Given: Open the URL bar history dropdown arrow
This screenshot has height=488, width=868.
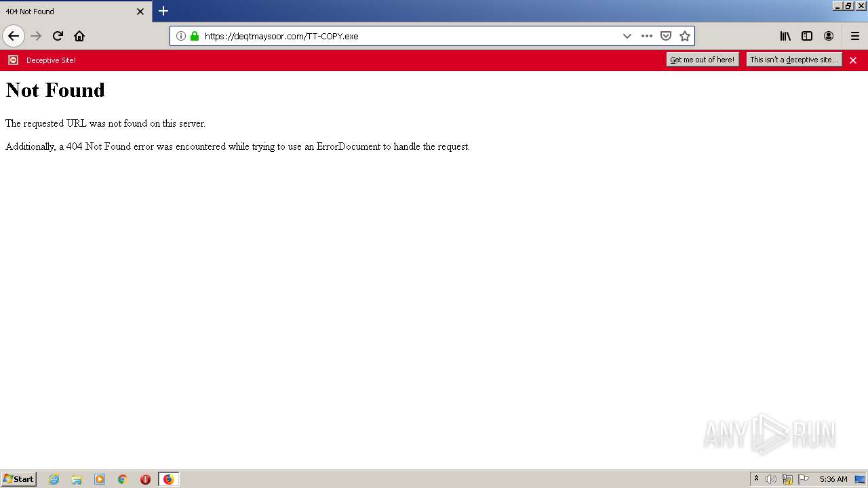Looking at the screenshot, I should pyautogui.click(x=627, y=36).
